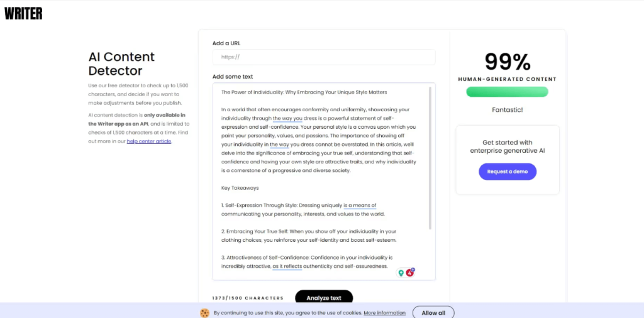This screenshot has height=318, width=644.
Task: Click the 1373/1500 characters counter
Action: [x=248, y=298]
